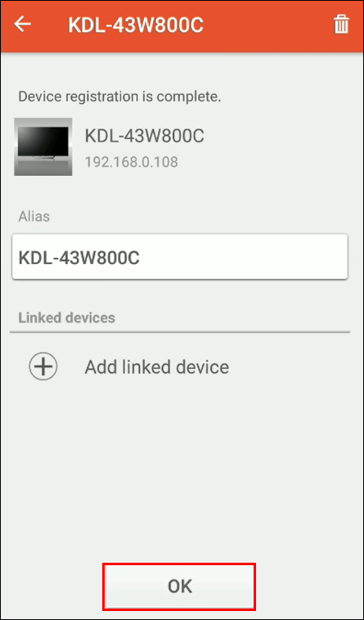Select the Linked devices section header
This screenshot has height=620, width=364.
click(x=67, y=317)
